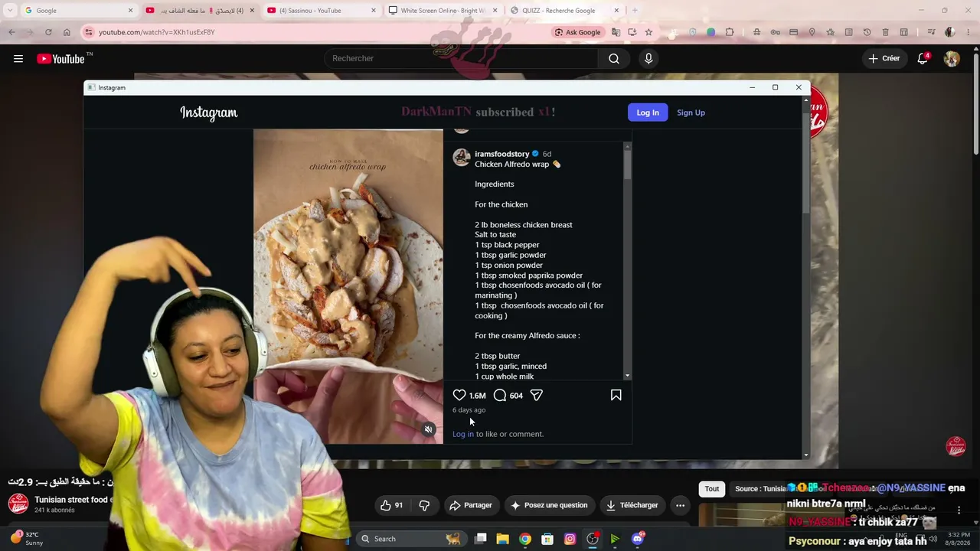Bookmark this page with the star icon
The image size is (980, 551).
click(x=648, y=32)
